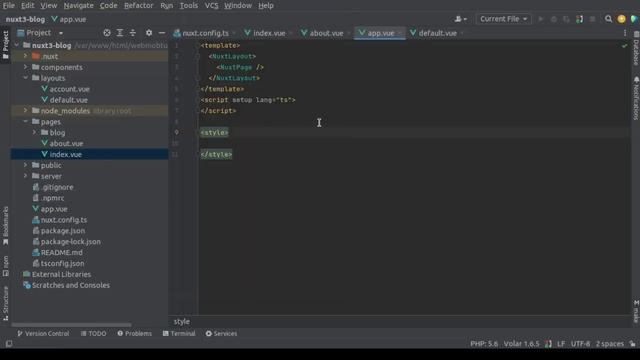Expand the public folder
The width and height of the screenshot is (640, 360).
click(x=25, y=165)
